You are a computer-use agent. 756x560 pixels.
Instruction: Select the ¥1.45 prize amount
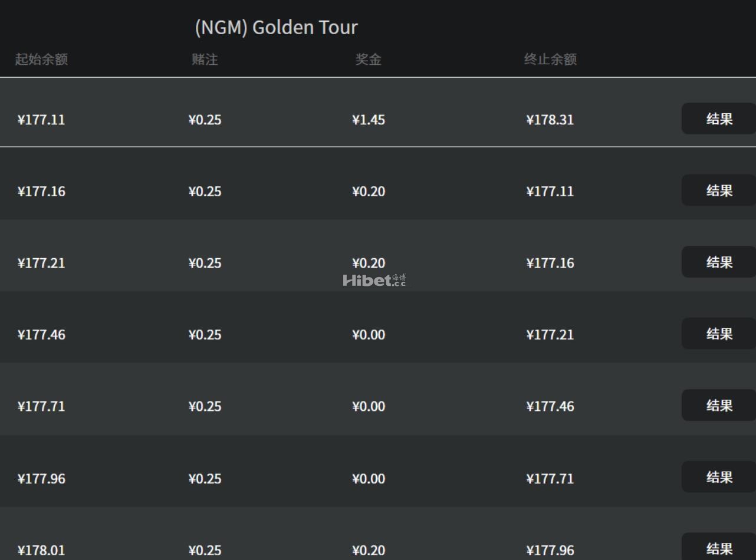pos(369,120)
